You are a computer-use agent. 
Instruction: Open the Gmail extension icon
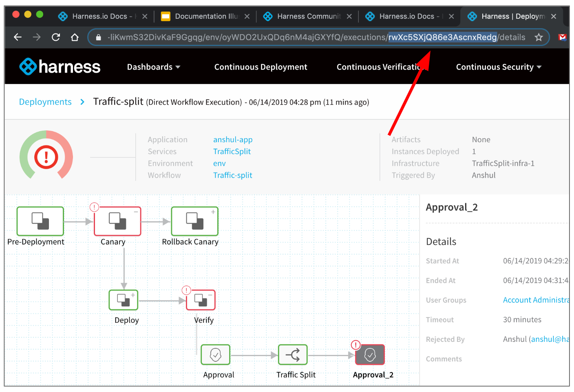pyautogui.click(x=563, y=37)
